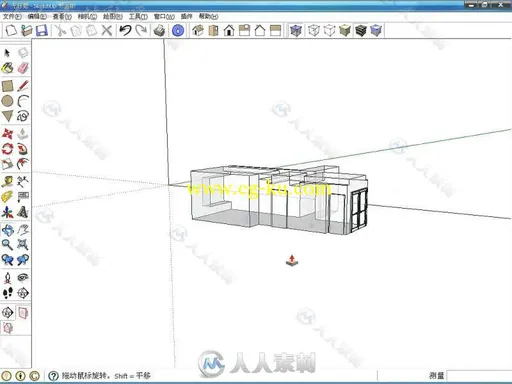Activate the Tape Measure tool
The width and height of the screenshot is (512, 384).
pos(7,182)
